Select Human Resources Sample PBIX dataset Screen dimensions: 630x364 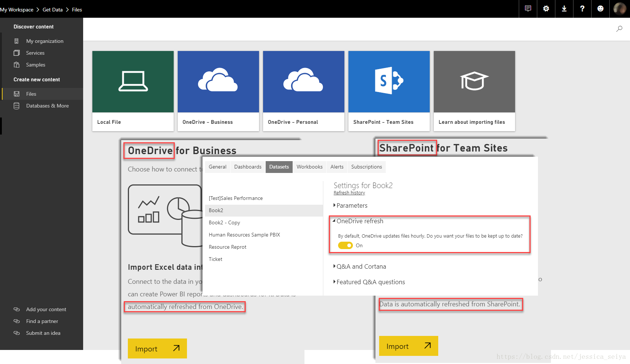(264, 235)
